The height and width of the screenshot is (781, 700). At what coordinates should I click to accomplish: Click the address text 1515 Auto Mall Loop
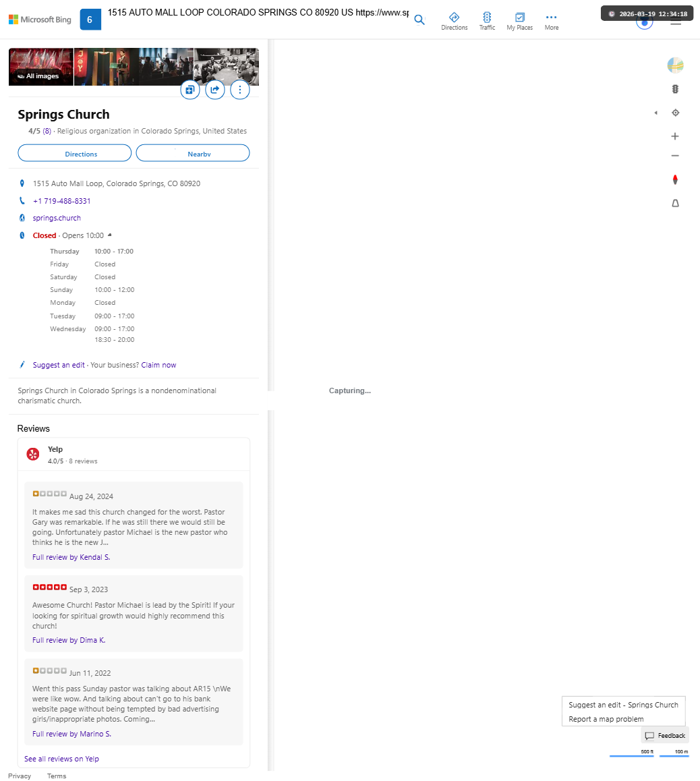pyautogui.click(x=117, y=183)
